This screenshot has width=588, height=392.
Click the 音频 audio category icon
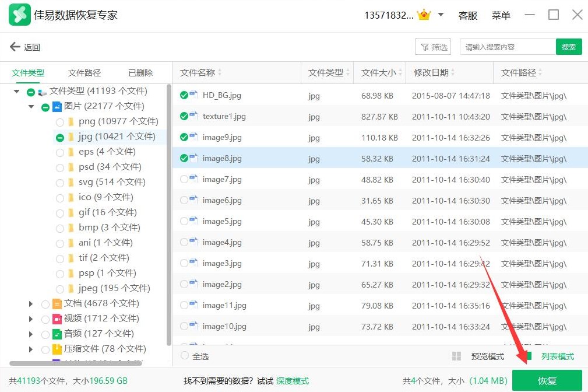coord(57,334)
